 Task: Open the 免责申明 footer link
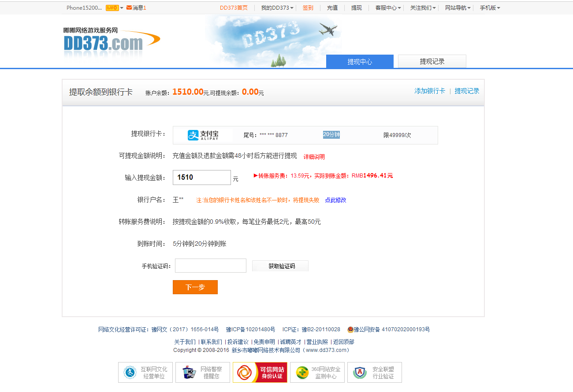pyautogui.click(x=264, y=342)
